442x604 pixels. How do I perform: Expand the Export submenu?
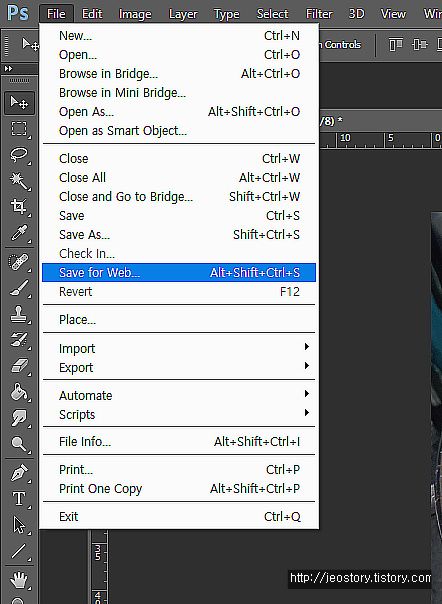point(179,367)
